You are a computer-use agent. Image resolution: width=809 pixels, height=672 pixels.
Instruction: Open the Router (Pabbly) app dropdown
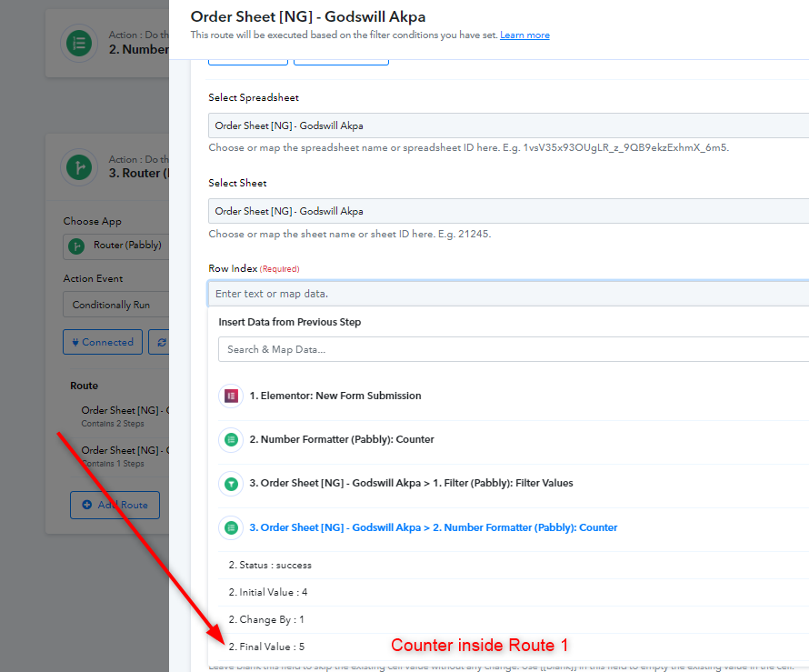pos(116,246)
